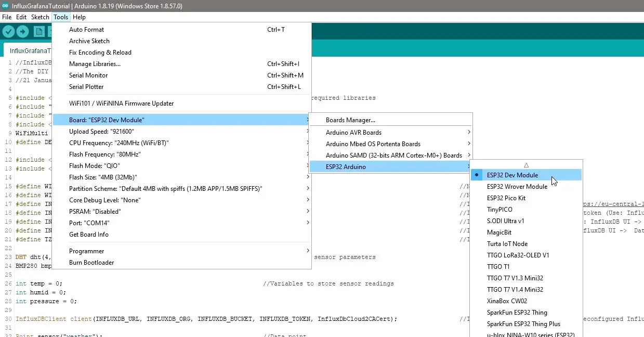Click the Verify checkmark toolbar icon

pyautogui.click(x=8, y=32)
